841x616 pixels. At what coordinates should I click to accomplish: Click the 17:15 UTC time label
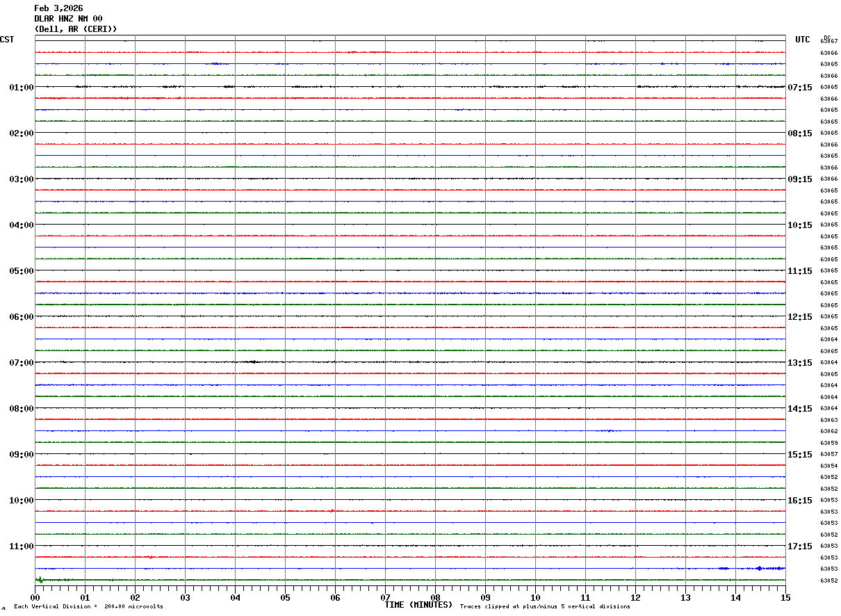tap(799, 546)
